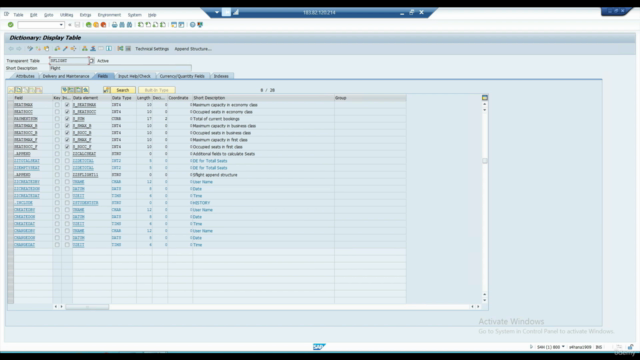Image resolution: width=640 pixels, height=360 pixels.
Task: Click the horizontal scrollbar below the table
Action: (x=87, y=307)
